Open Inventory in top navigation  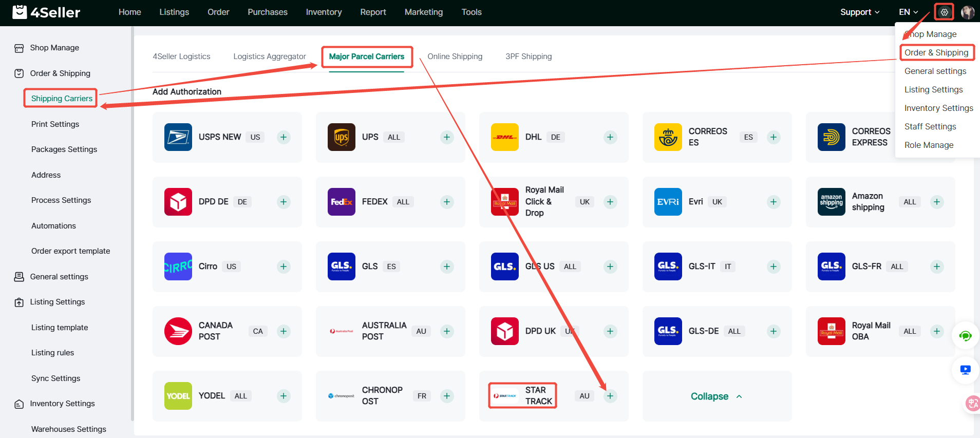click(324, 12)
